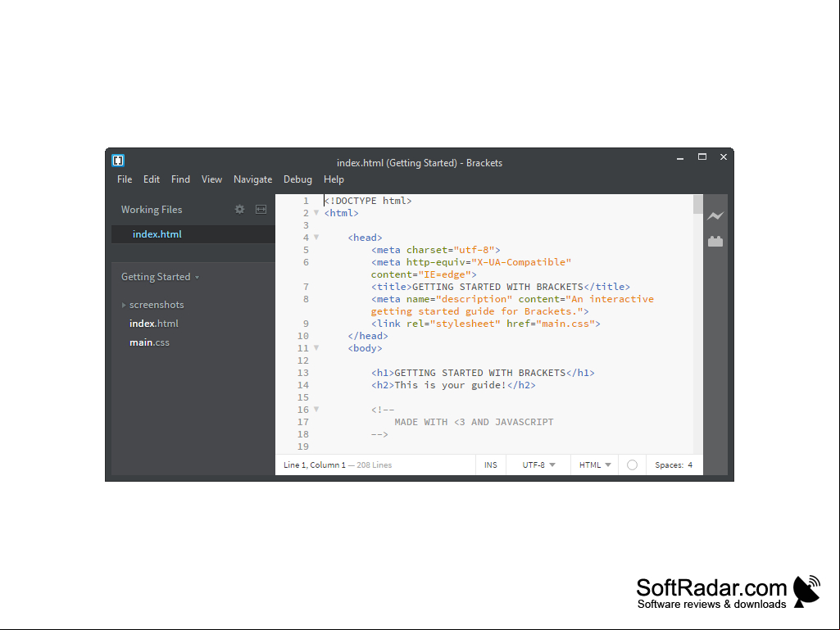Screen dimensions: 840x630
Task: Click the Working Files header label
Action: coord(152,210)
